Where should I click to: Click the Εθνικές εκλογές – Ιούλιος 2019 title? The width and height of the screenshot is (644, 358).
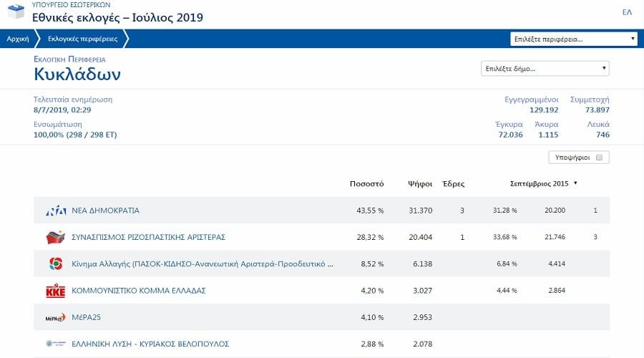coord(117,17)
